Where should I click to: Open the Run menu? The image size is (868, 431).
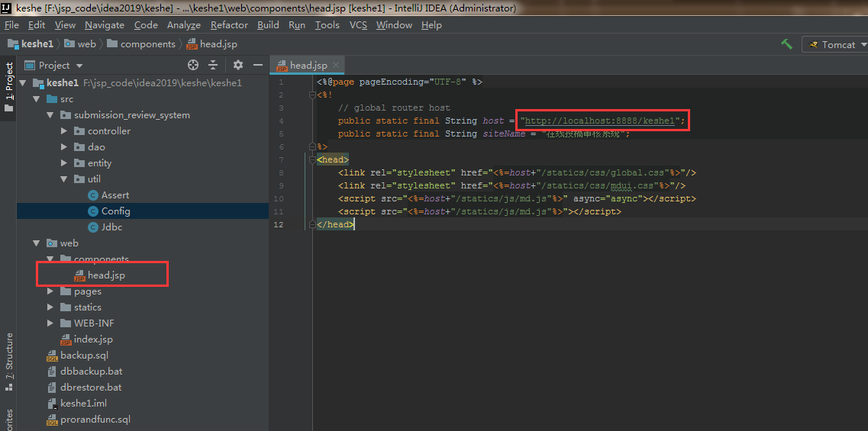click(x=297, y=25)
